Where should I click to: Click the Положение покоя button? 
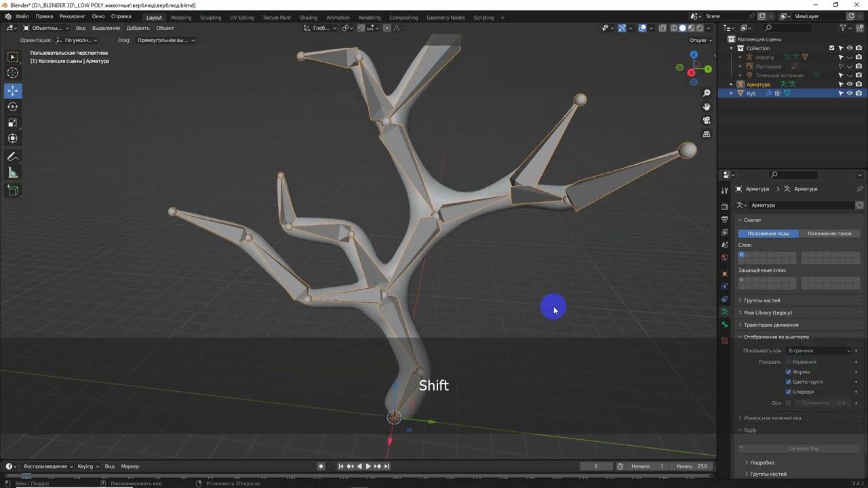point(829,233)
